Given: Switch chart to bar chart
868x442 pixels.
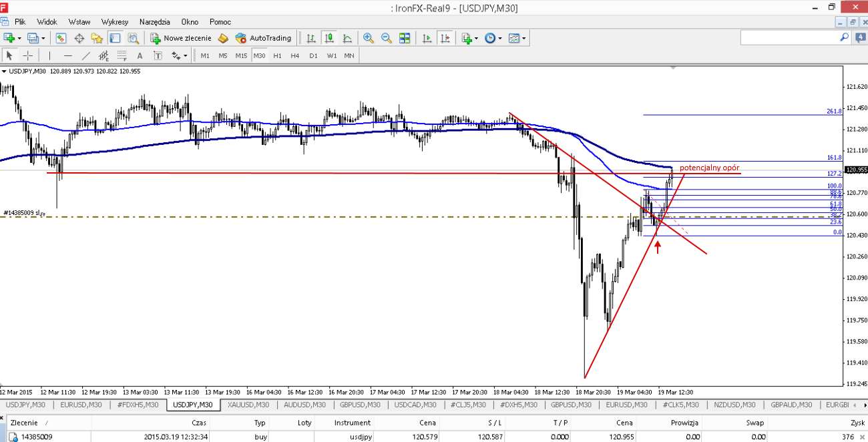Looking at the screenshot, I should tap(310, 38).
